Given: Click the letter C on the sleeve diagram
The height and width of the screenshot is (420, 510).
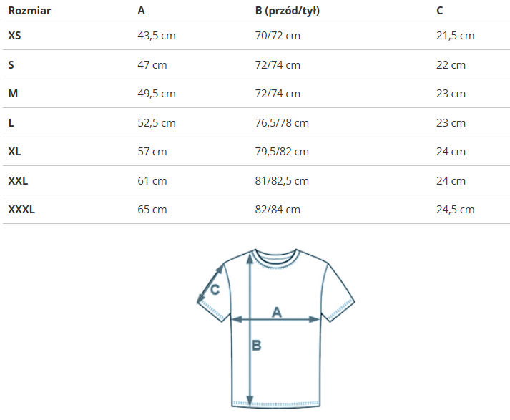Looking at the screenshot, I should [214, 290].
